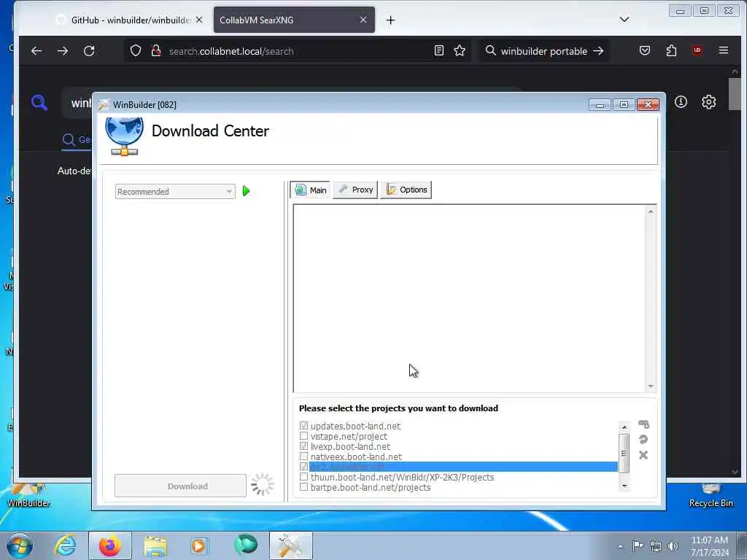The width and height of the screenshot is (747, 560).
Task: Open uBlock Origin extension icon
Action: (x=697, y=50)
